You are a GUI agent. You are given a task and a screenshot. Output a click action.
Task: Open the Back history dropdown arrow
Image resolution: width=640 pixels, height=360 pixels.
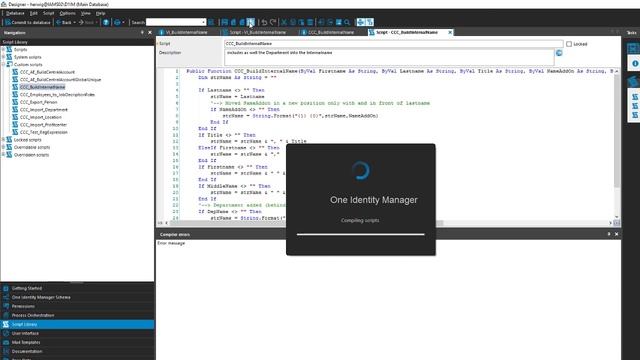[74, 22]
